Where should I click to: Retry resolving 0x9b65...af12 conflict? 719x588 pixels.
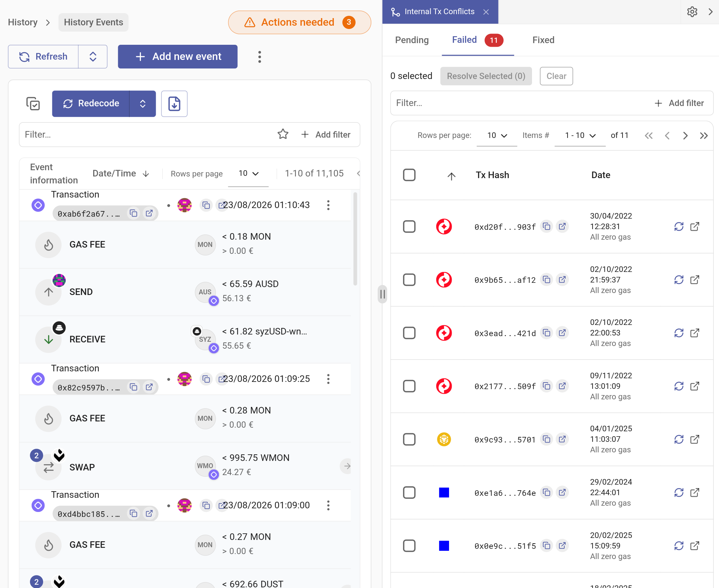click(x=679, y=280)
